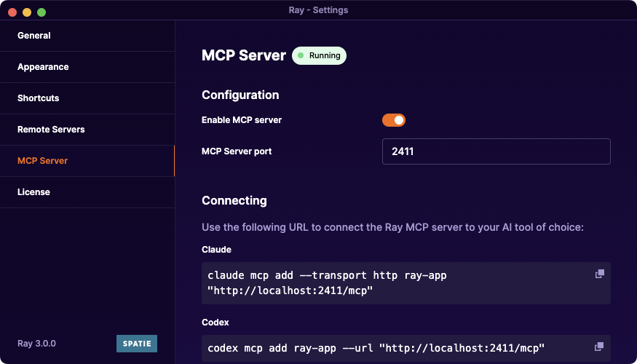
Task: Click the MCP Server page heading
Action: pos(244,55)
